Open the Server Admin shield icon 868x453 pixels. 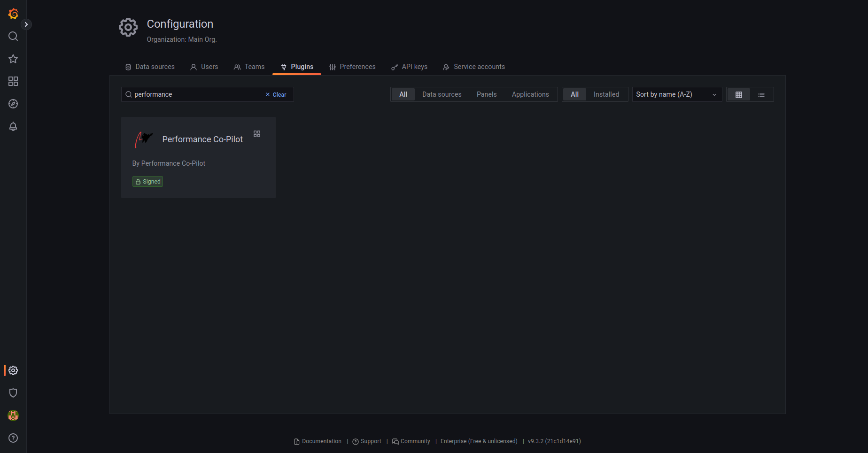[13, 393]
